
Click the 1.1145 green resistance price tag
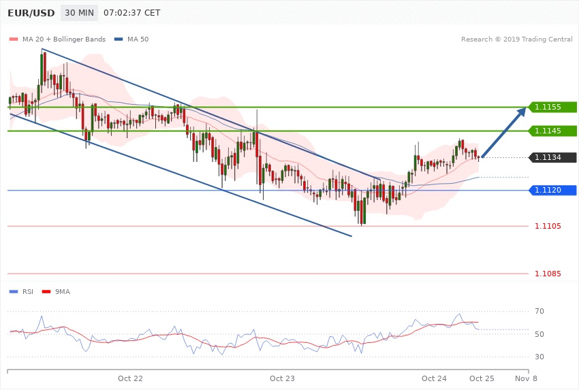(552, 131)
